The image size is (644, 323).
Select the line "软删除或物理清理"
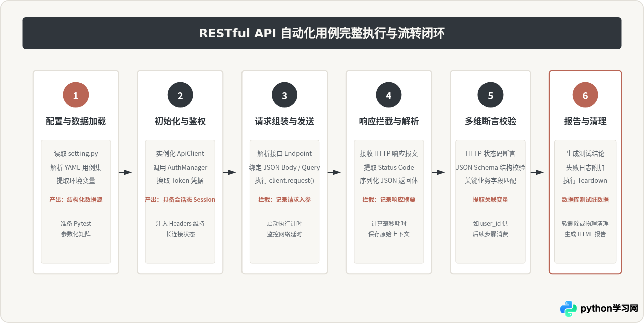click(x=585, y=224)
